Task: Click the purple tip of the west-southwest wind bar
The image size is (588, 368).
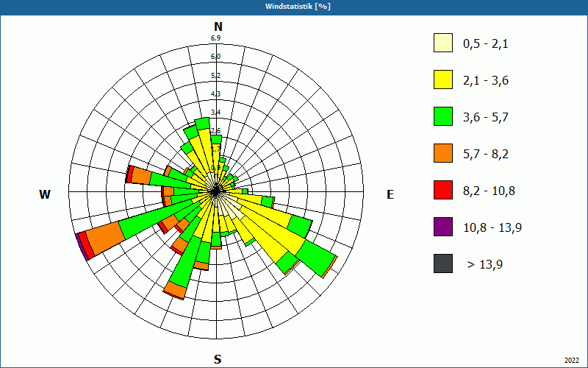Action: [82, 246]
